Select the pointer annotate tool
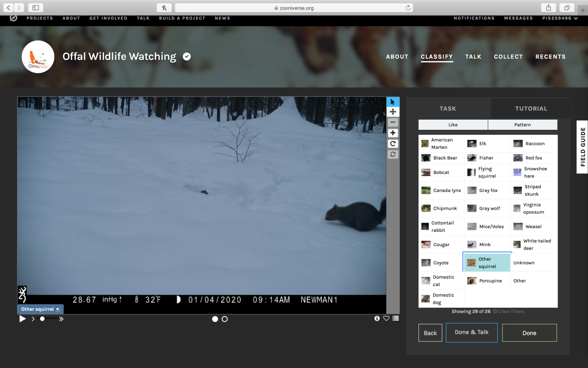588x368 pixels. [x=393, y=102]
